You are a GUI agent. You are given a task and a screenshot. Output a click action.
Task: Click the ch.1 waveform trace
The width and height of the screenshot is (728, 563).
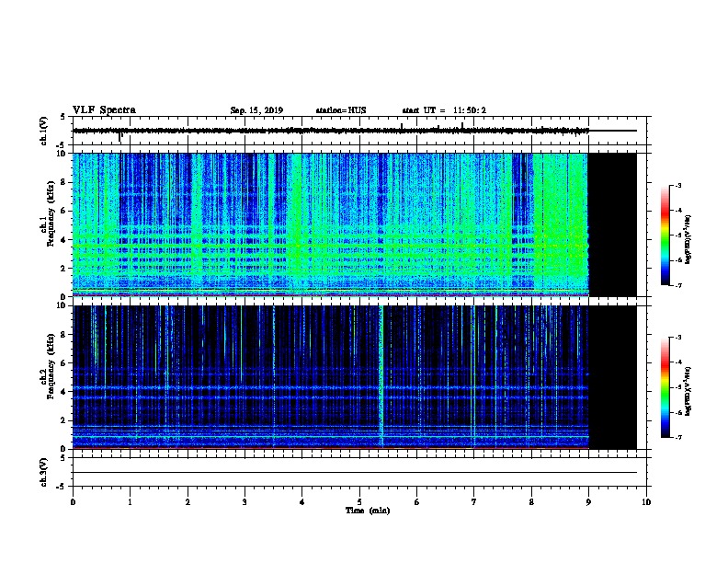point(354,131)
